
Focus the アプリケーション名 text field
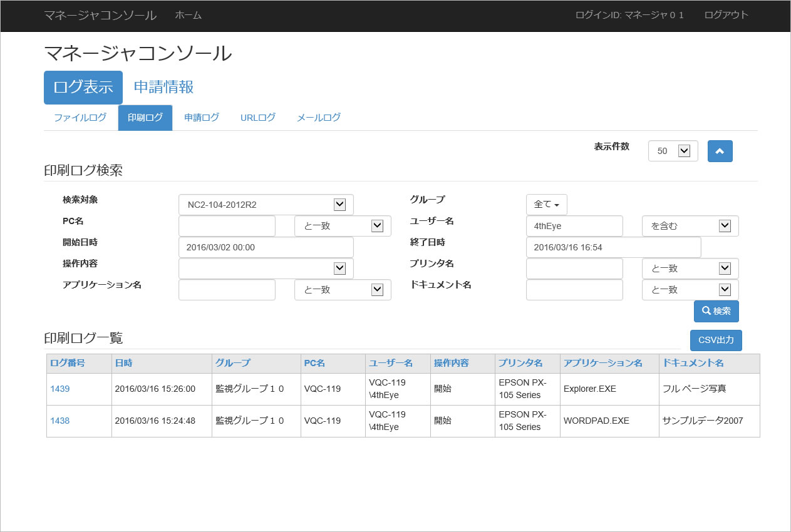point(227,290)
